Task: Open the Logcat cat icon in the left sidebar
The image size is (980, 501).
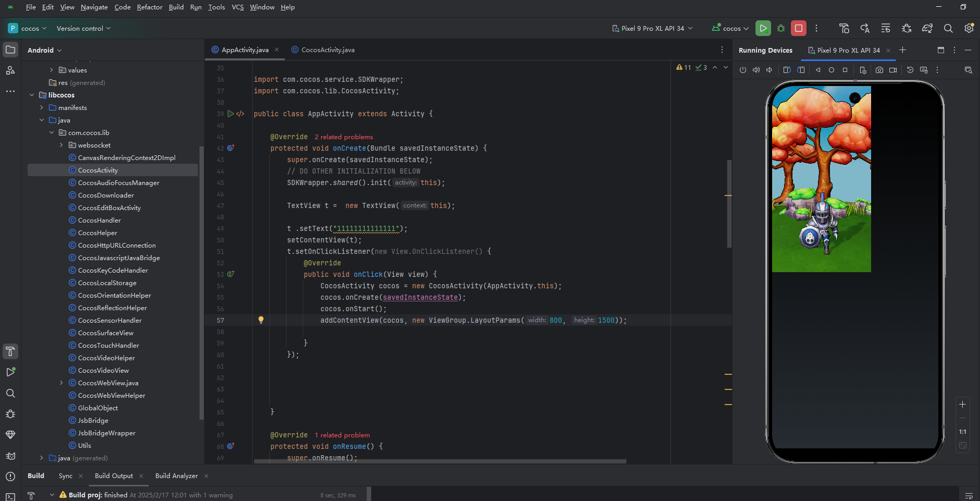Action: (x=10, y=456)
